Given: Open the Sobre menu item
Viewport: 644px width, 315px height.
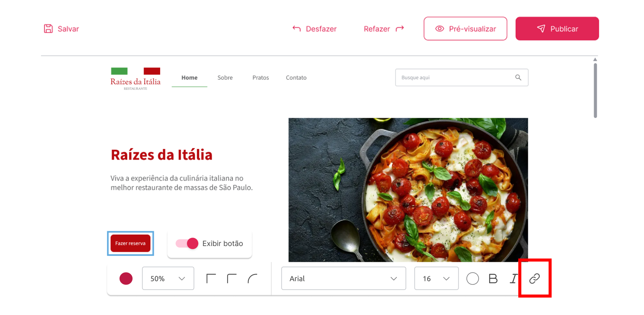Looking at the screenshot, I should [225, 78].
